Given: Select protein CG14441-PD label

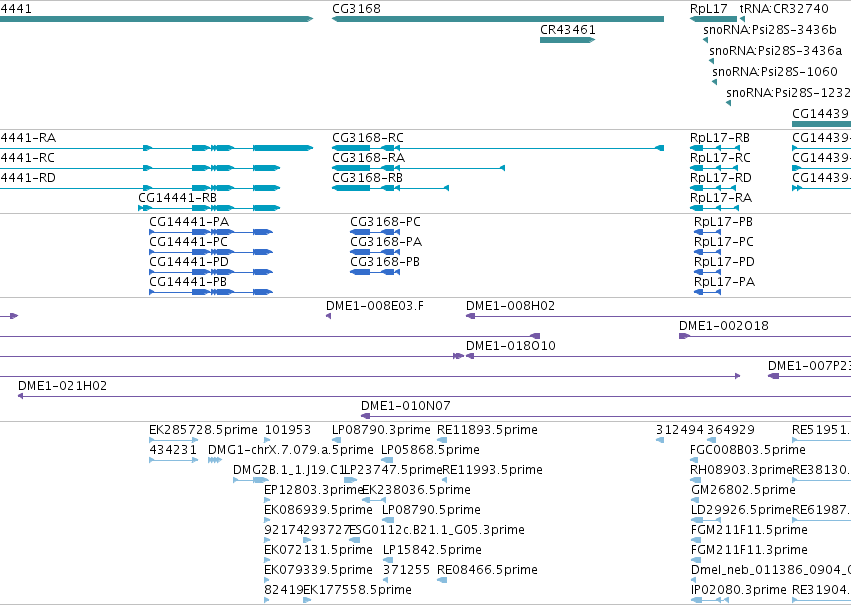Looking at the screenshot, I should (189, 262).
